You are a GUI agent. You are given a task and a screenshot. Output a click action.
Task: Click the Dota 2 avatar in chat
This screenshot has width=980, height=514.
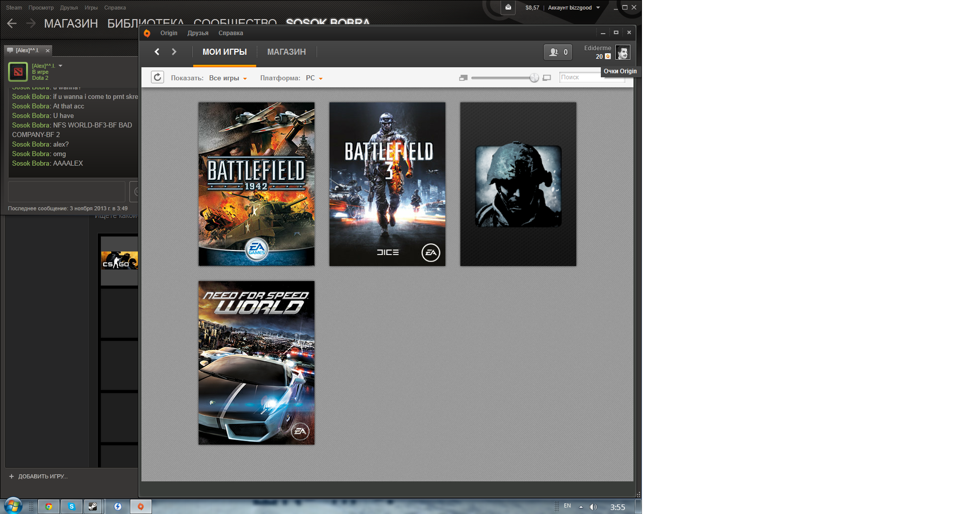pyautogui.click(x=18, y=72)
